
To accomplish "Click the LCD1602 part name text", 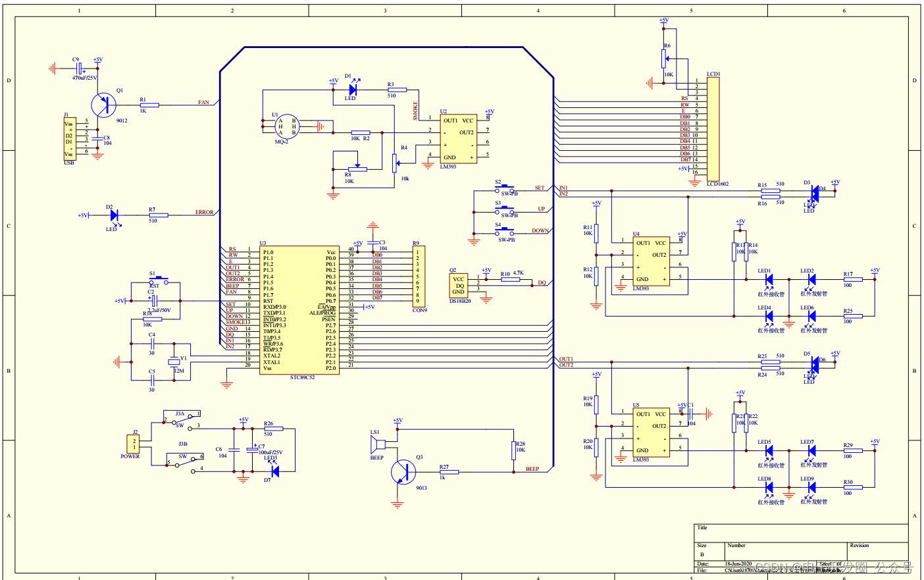I will pyautogui.click(x=719, y=185).
